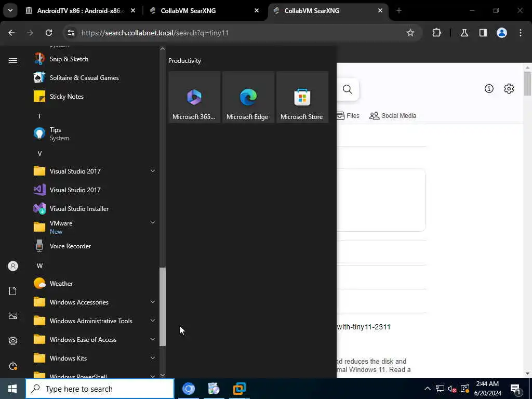Open Chrome from the taskbar

pyautogui.click(x=189, y=389)
